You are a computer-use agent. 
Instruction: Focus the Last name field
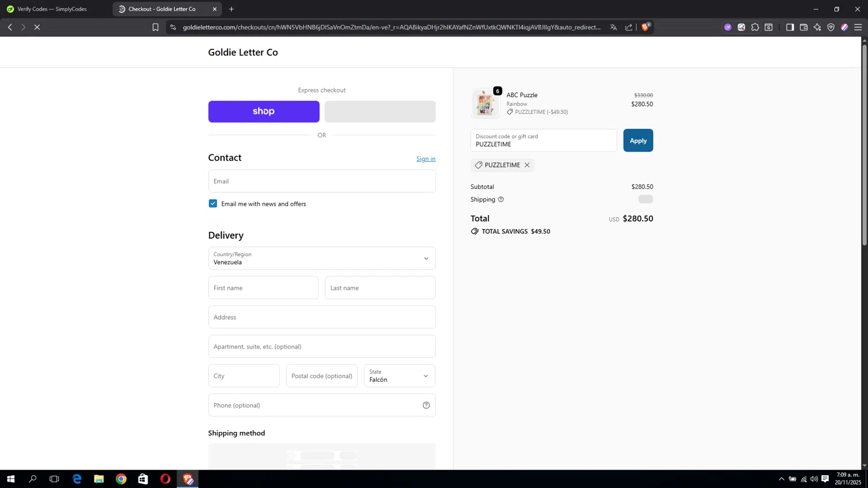[x=380, y=288]
